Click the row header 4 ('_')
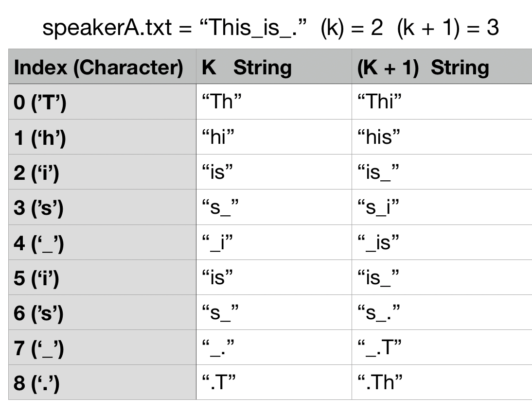 pyautogui.click(x=40, y=243)
